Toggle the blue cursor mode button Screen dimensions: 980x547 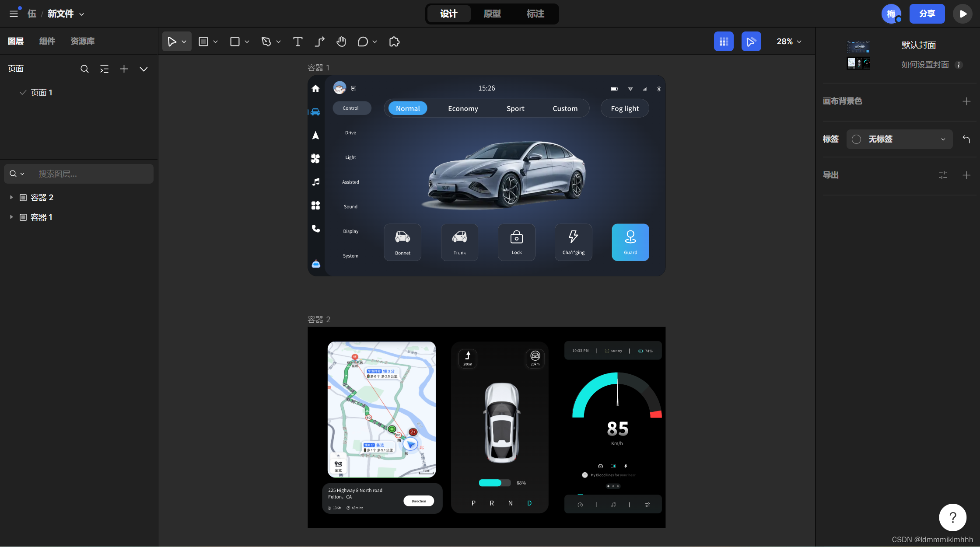pyautogui.click(x=751, y=42)
